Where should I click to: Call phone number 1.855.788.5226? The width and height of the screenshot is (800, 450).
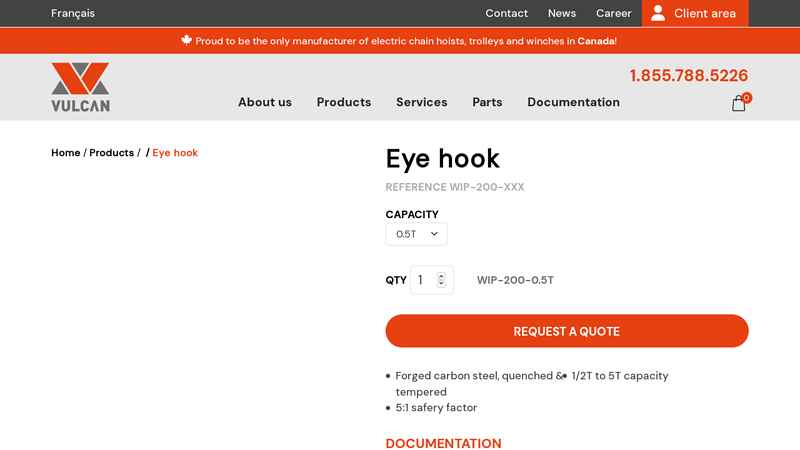689,76
